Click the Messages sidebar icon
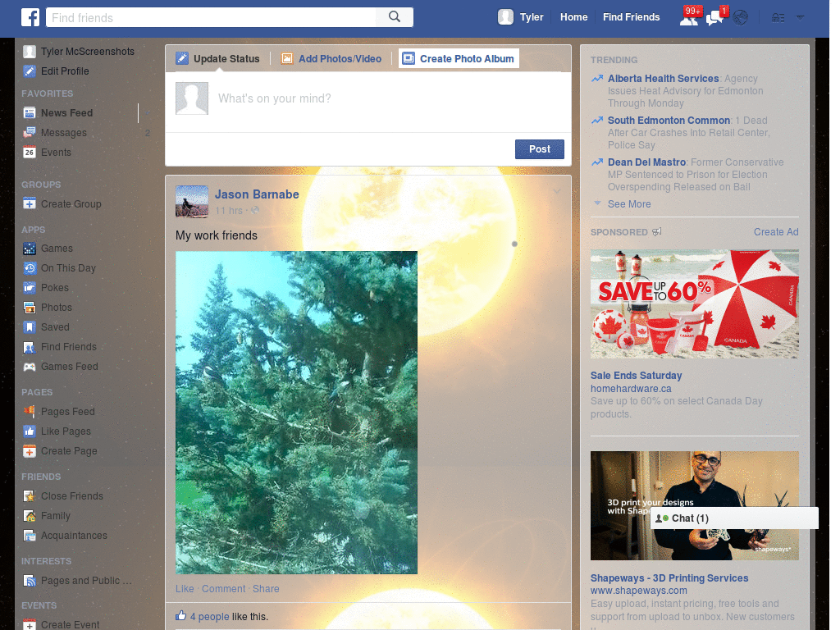The width and height of the screenshot is (840, 630). 30,132
